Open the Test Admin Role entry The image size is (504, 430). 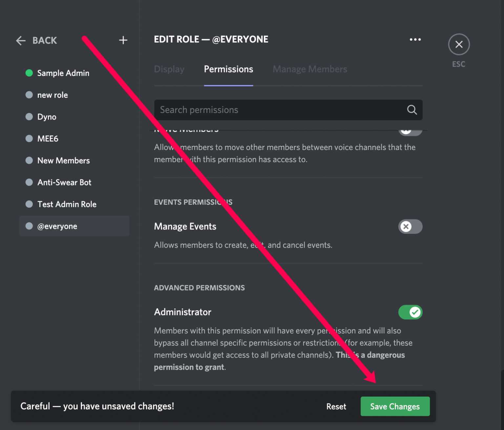67,204
